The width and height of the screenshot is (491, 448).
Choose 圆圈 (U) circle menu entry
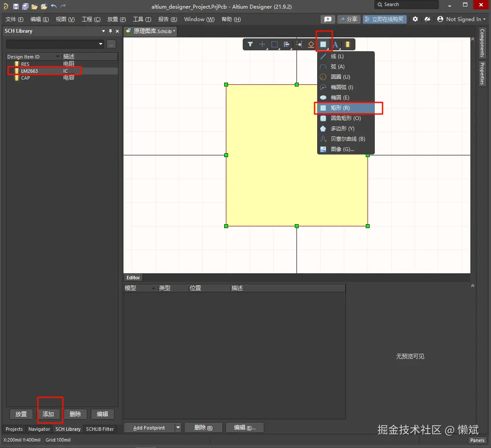pos(346,77)
